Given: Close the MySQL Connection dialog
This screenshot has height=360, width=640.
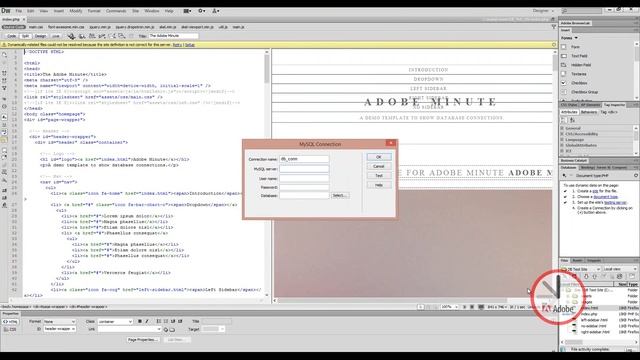Looking at the screenshot, I should 391,143.
